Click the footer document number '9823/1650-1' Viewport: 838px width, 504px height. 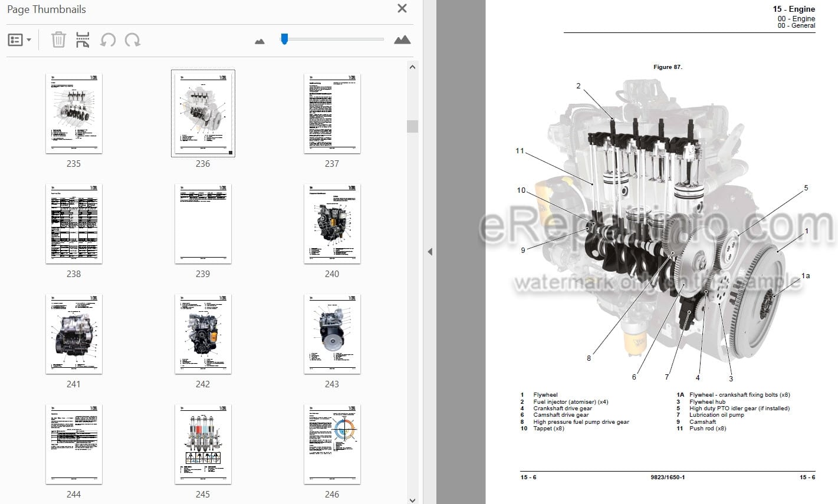click(668, 477)
